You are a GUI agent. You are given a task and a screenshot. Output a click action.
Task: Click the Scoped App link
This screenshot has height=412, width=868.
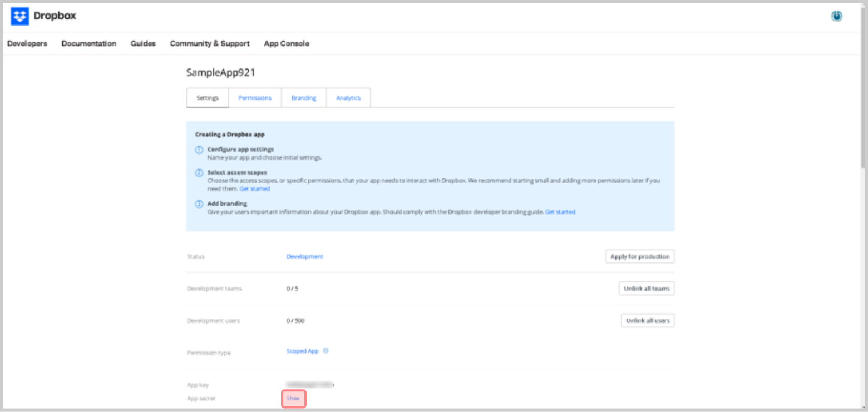coord(303,351)
